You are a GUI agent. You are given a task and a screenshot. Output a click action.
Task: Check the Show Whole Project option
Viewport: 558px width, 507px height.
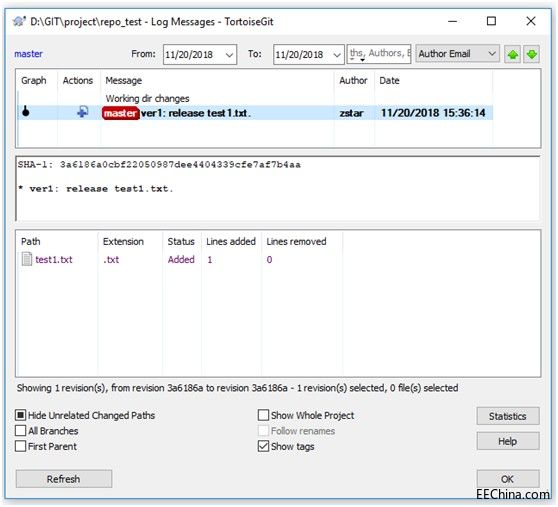pyautogui.click(x=263, y=415)
